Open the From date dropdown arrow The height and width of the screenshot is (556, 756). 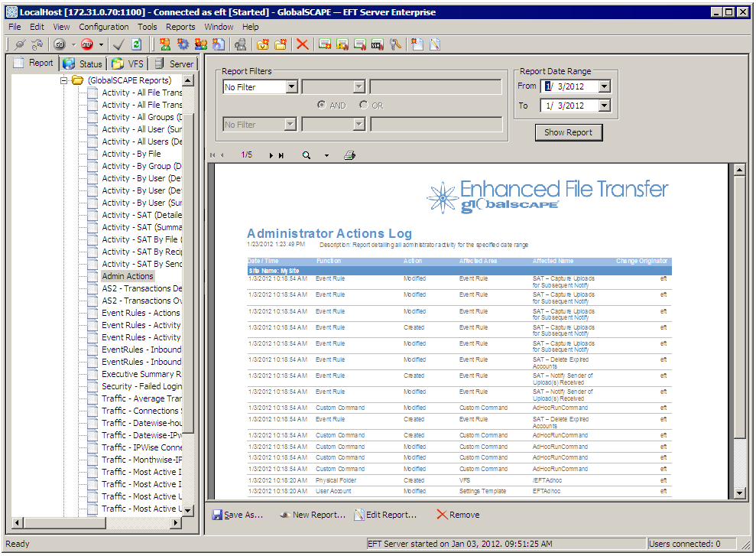604,86
